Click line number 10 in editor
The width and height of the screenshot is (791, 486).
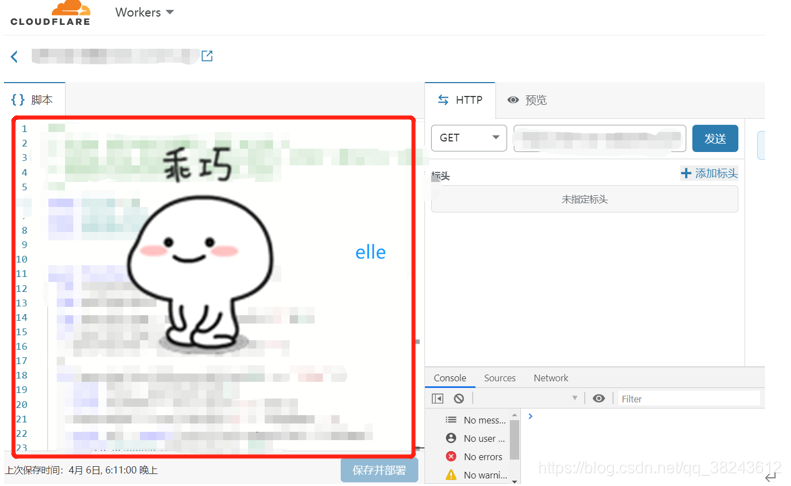(x=21, y=259)
